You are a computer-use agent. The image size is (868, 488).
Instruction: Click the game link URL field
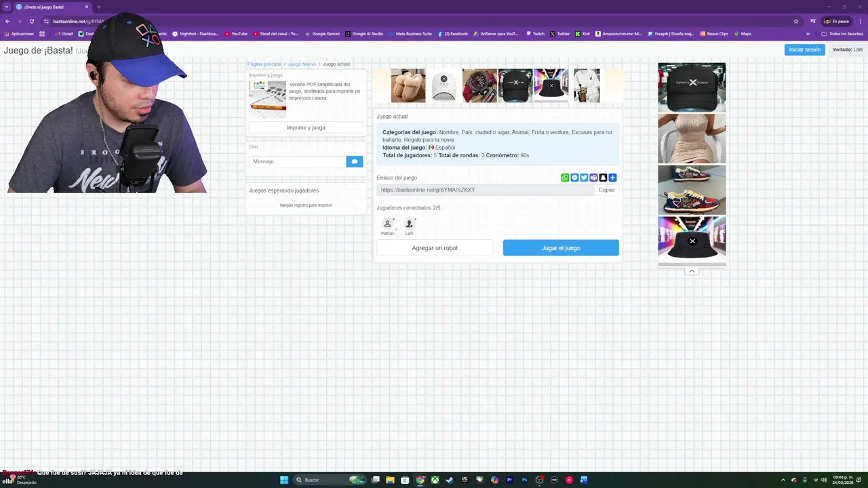pyautogui.click(x=486, y=190)
